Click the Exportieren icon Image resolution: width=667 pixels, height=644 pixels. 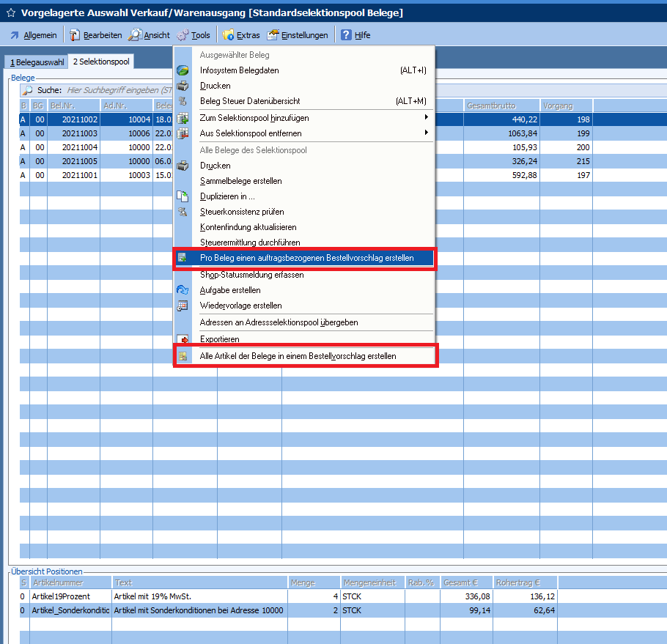pyautogui.click(x=183, y=339)
